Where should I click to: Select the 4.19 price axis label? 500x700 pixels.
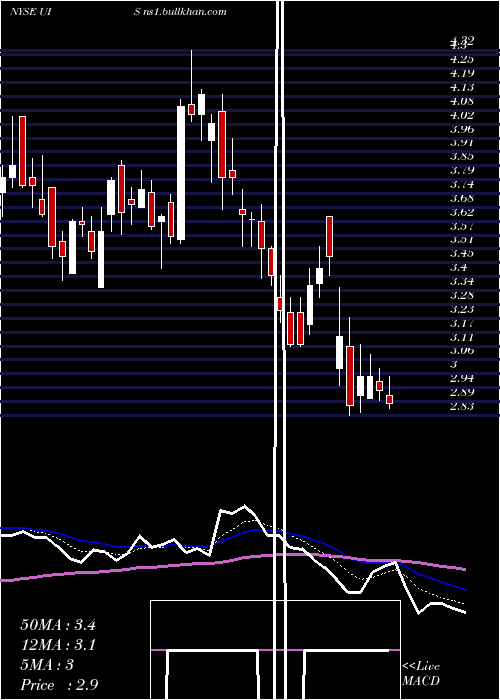click(462, 73)
